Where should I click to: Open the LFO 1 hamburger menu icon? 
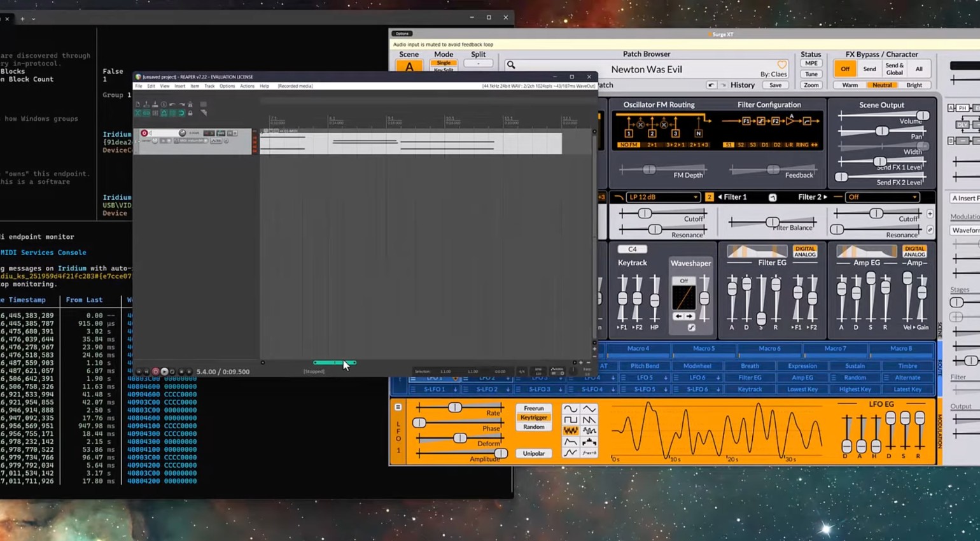click(398, 407)
